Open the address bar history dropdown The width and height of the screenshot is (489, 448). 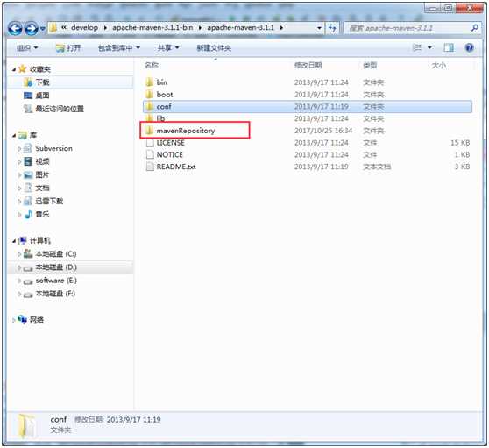(319, 28)
